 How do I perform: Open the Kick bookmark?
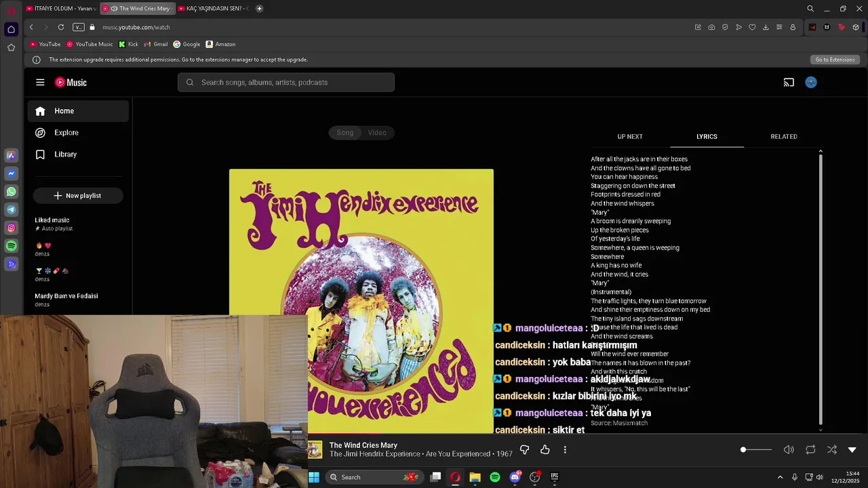tap(128, 44)
